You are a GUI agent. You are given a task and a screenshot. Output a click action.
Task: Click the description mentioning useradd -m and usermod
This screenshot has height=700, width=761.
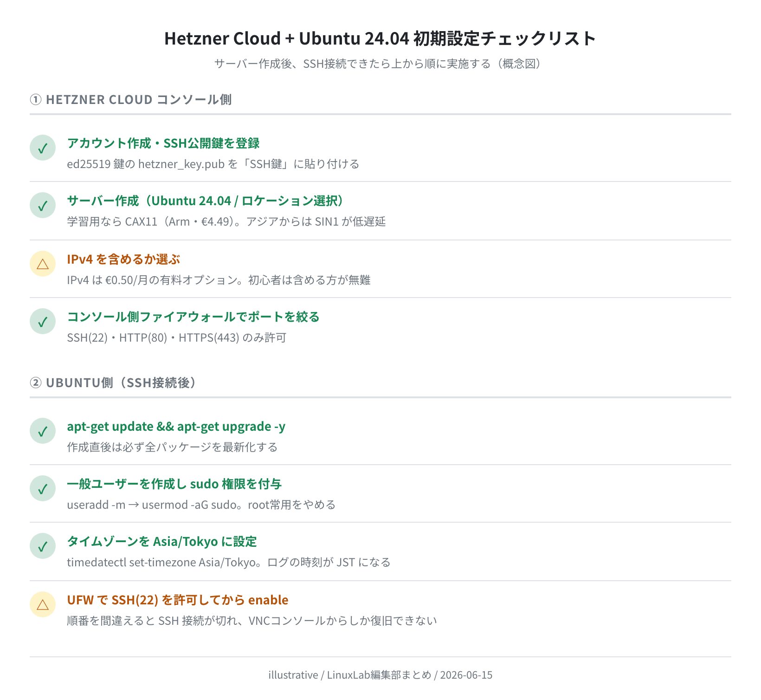point(201,505)
